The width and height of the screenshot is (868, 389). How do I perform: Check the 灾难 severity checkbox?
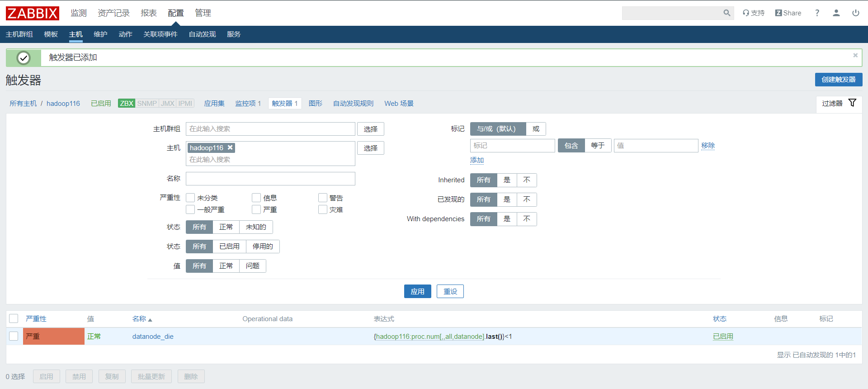click(323, 209)
